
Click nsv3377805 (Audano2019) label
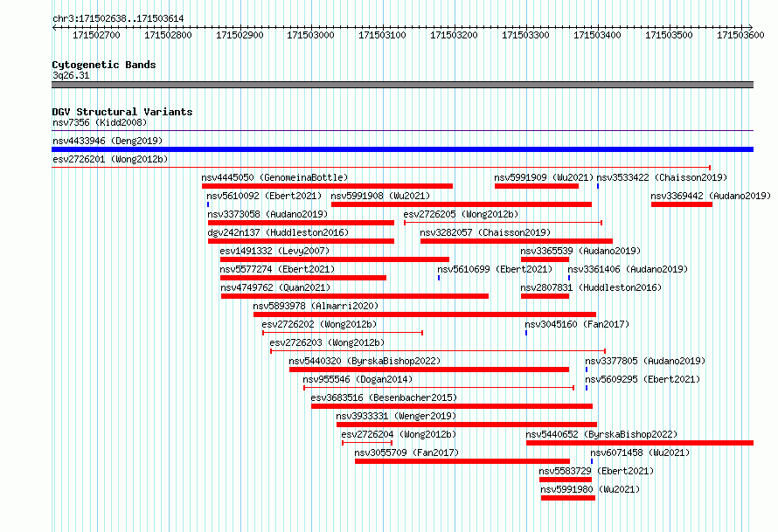[645, 361]
